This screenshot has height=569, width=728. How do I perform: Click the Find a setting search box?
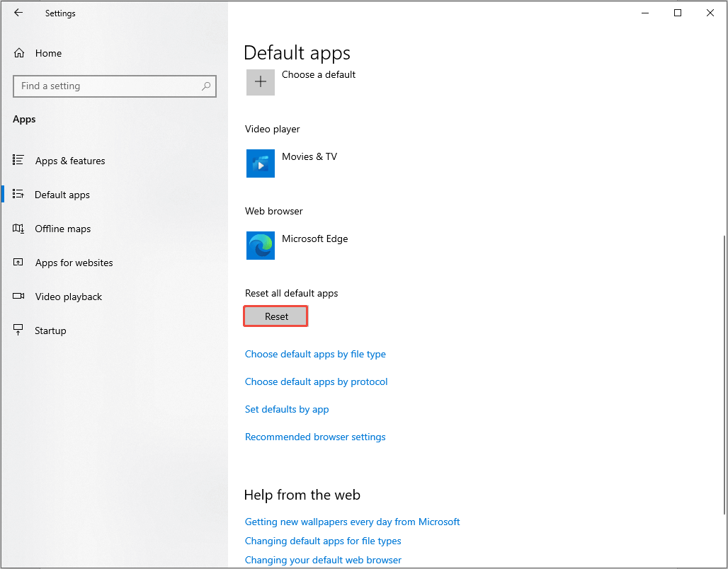click(x=106, y=86)
